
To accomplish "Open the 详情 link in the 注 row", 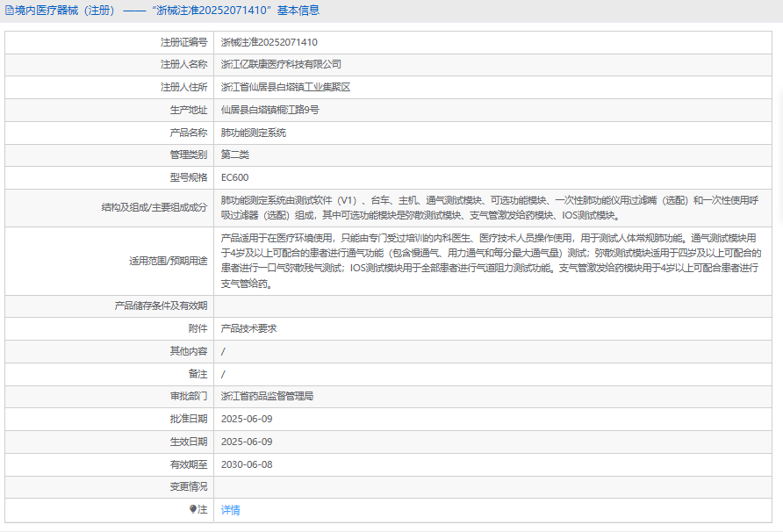I will [x=230, y=510].
